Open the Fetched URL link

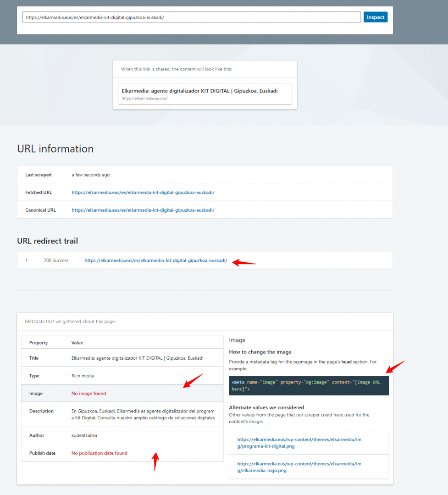click(143, 192)
